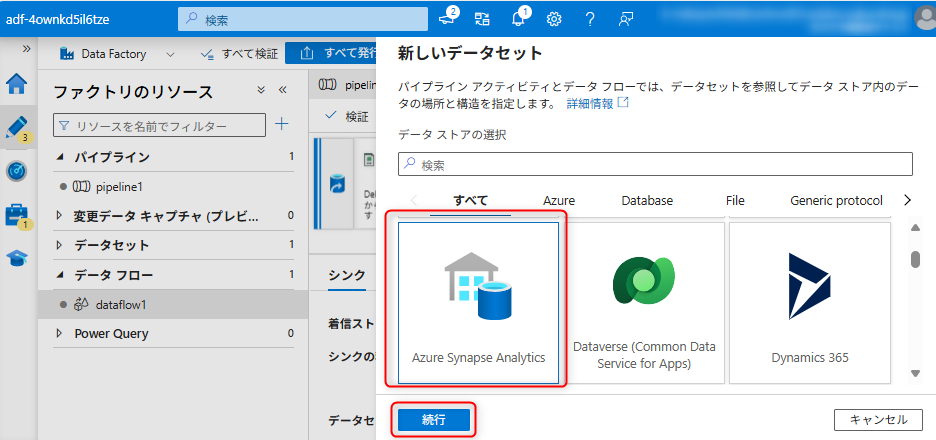Viewport: 936px width, 440px height.
Task: Click the data store 検索 search field
Action: point(655,164)
